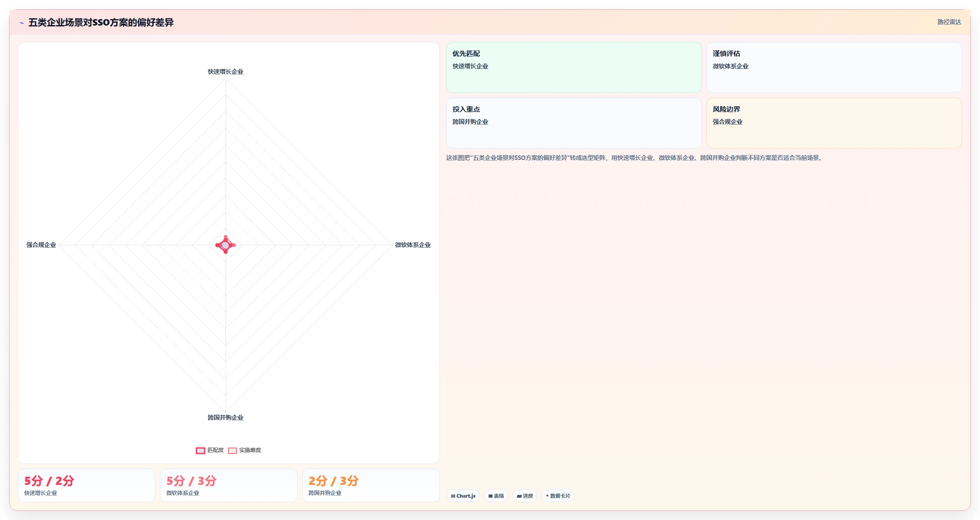Click the 5分 / 2分 快速增长企业 stat card
Image resolution: width=980 pixels, height=520 pixels.
(x=87, y=485)
